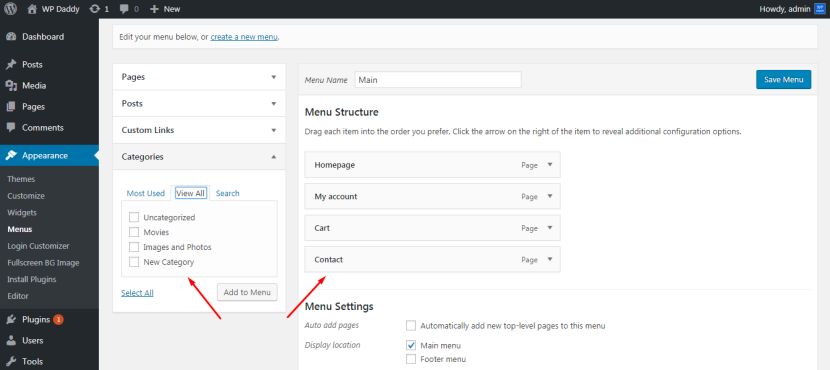Expand the My account menu item arrow
The width and height of the screenshot is (830, 370).
[549, 196]
